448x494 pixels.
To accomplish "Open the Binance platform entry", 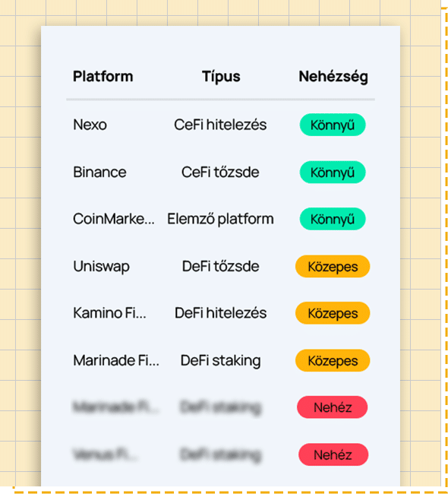I will pos(99,172).
